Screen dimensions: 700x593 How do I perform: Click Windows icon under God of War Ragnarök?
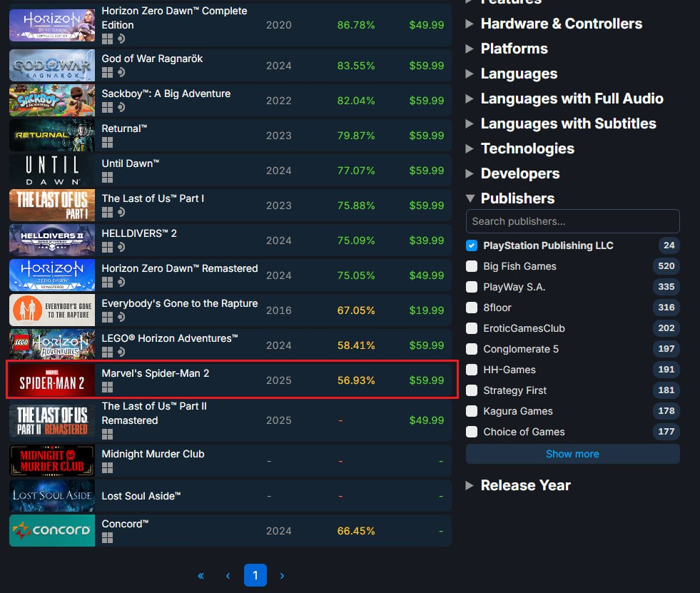(x=107, y=72)
